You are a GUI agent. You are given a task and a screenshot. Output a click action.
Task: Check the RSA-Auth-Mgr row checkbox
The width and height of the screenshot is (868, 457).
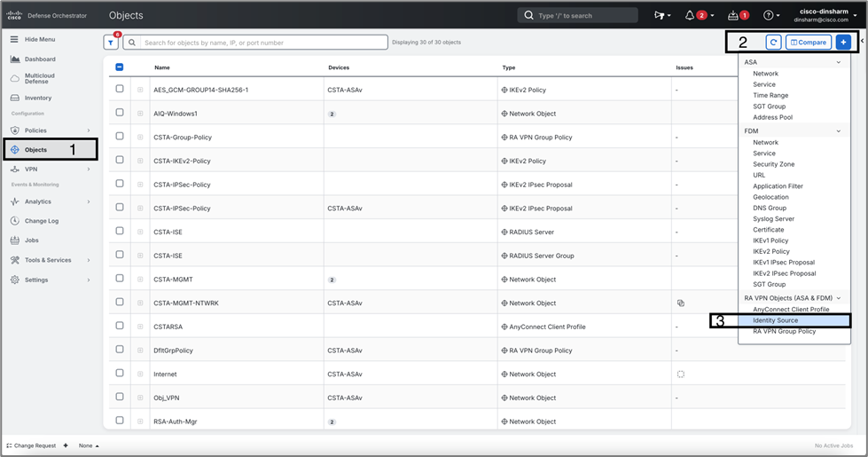pos(120,421)
